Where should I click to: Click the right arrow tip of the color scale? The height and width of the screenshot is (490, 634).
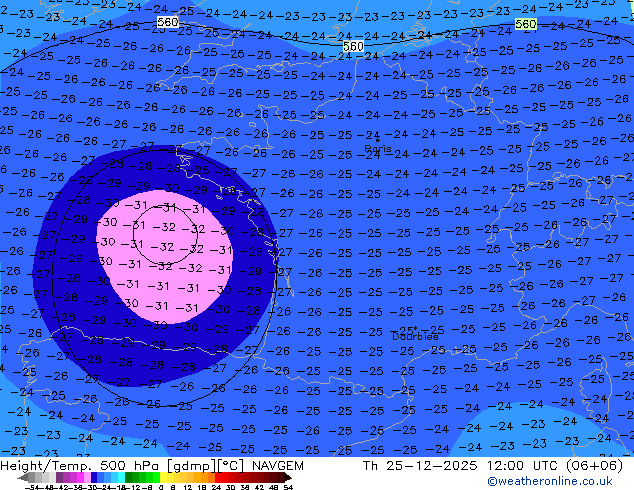click(289, 478)
